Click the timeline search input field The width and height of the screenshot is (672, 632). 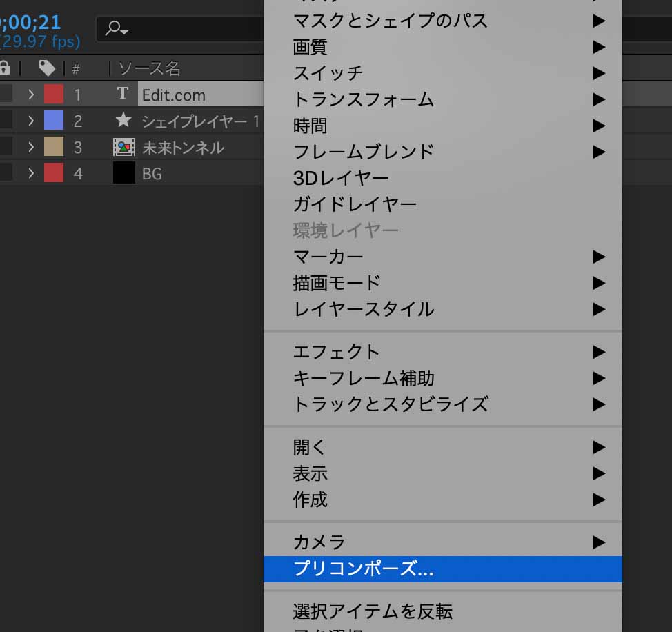pyautogui.click(x=180, y=29)
